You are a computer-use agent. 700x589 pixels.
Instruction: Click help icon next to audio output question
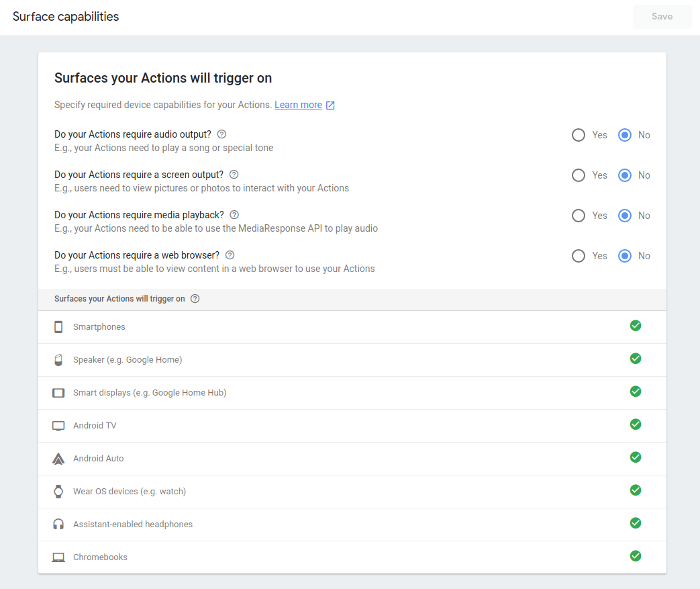[221, 134]
